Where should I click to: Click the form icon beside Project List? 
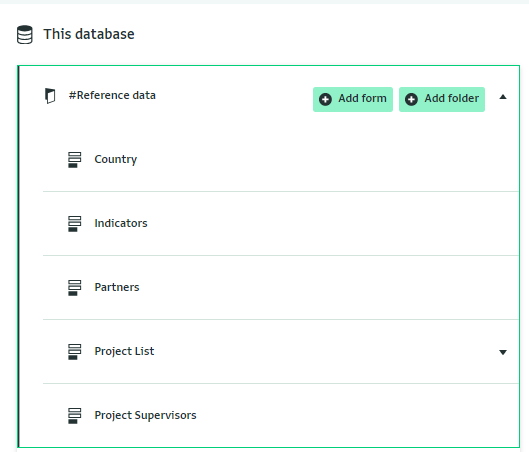tap(75, 352)
